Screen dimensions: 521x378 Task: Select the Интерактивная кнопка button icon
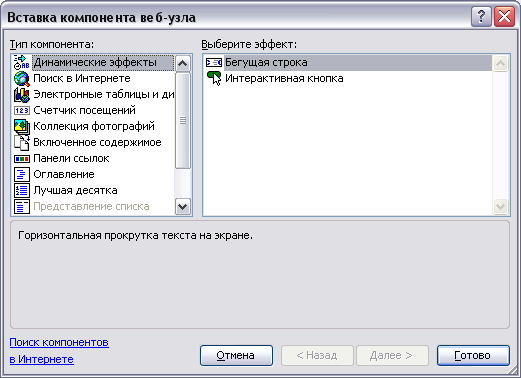tap(214, 78)
